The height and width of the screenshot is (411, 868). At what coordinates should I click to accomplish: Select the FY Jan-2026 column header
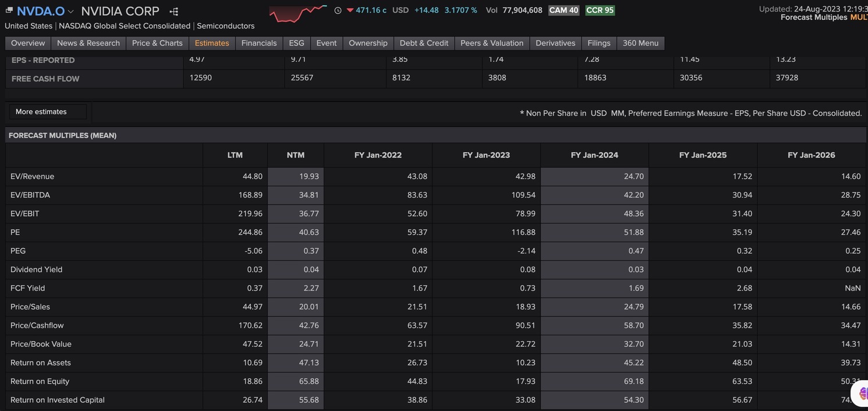click(811, 155)
